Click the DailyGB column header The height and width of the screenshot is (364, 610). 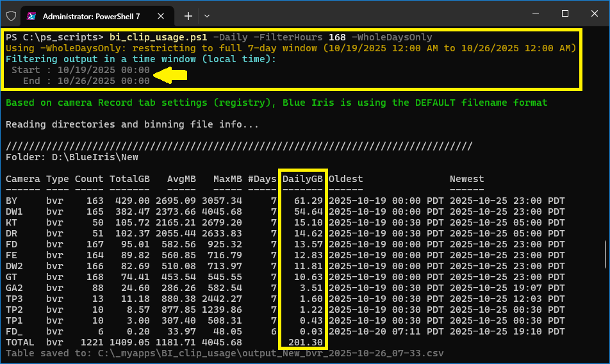tap(302, 179)
